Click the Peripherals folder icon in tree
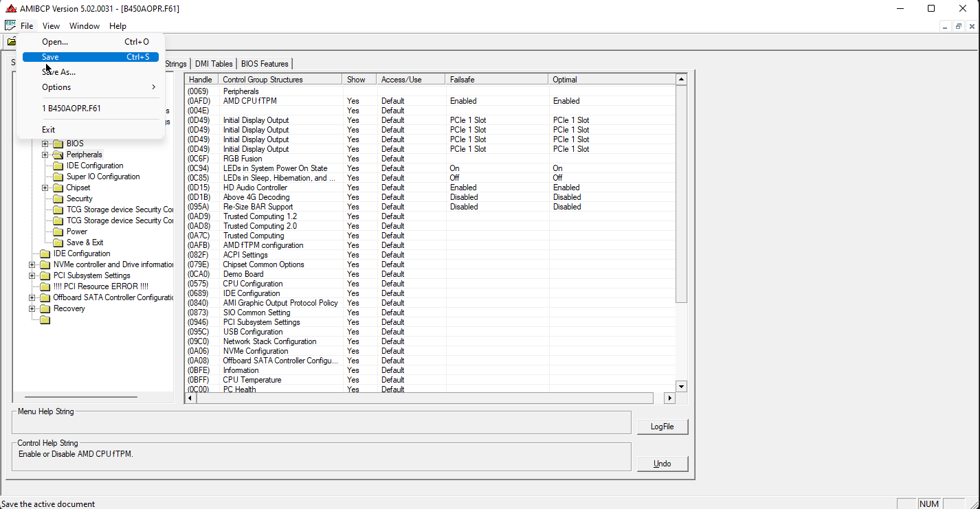This screenshot has height=509, width=980. pyautogui.click(x=58, y=155)
